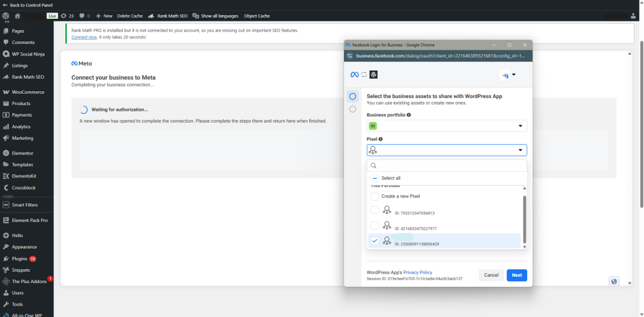Toggle the Select all checkbox
The width and height of the screenshot is (644, 317).
pos(375,178)
